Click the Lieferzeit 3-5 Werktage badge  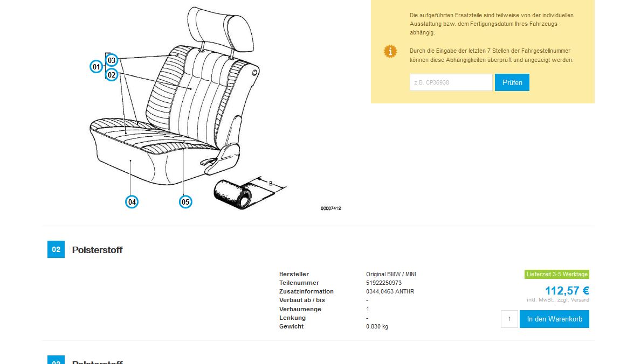pyautogui.click(x=557, y=274)
